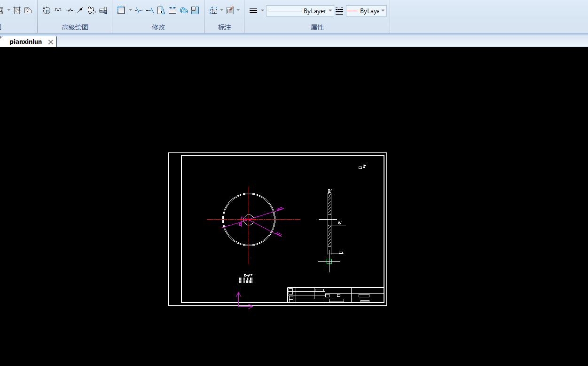Click the 标注 panel label
The image size is (588, 366).
[x=225, y=27]
